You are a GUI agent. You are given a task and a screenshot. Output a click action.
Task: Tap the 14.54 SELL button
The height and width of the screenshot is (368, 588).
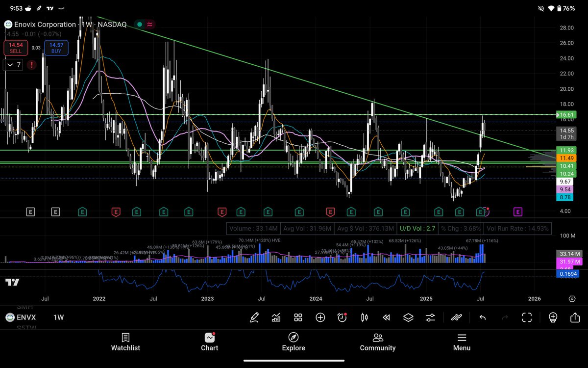pyautogui.click(x=15, y=48)
